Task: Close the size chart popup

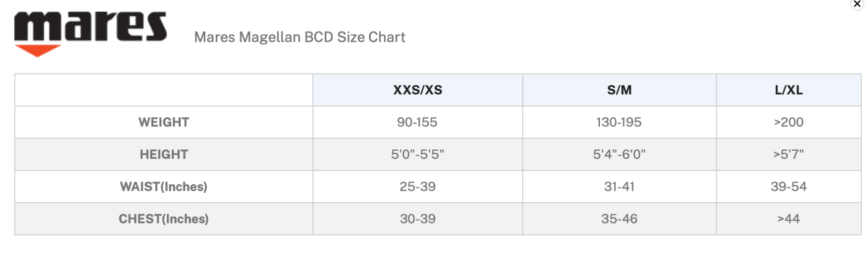Action: point(857,4)
